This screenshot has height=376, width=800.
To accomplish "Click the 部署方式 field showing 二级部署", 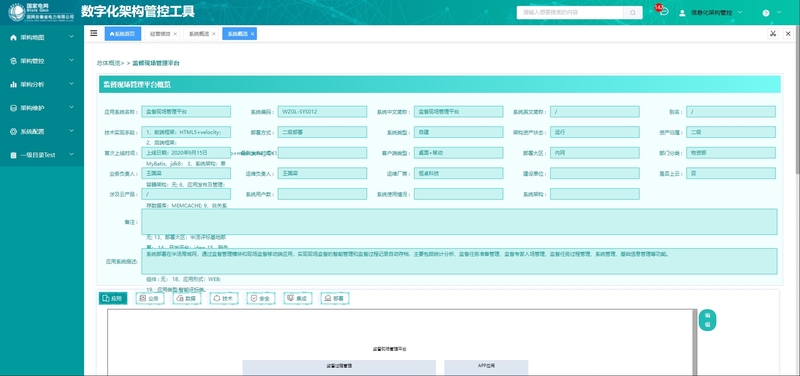I will pyautogui.click(x=322, y=132).
